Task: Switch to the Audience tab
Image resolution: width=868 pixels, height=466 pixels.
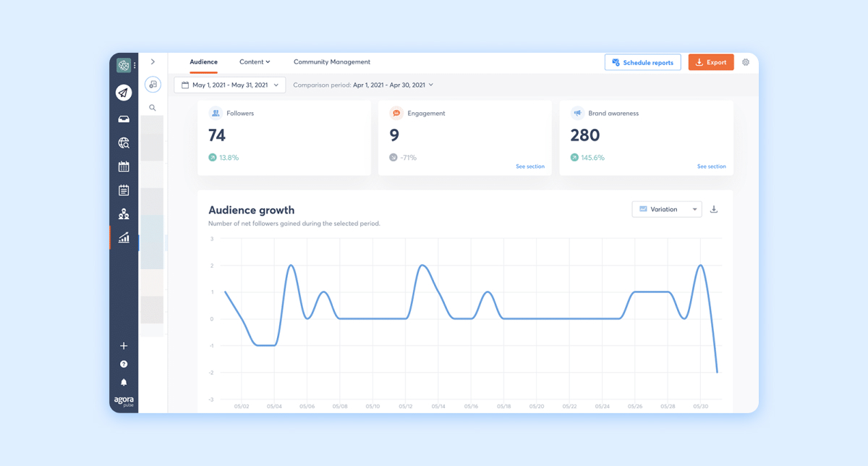Action: (203, 62)
